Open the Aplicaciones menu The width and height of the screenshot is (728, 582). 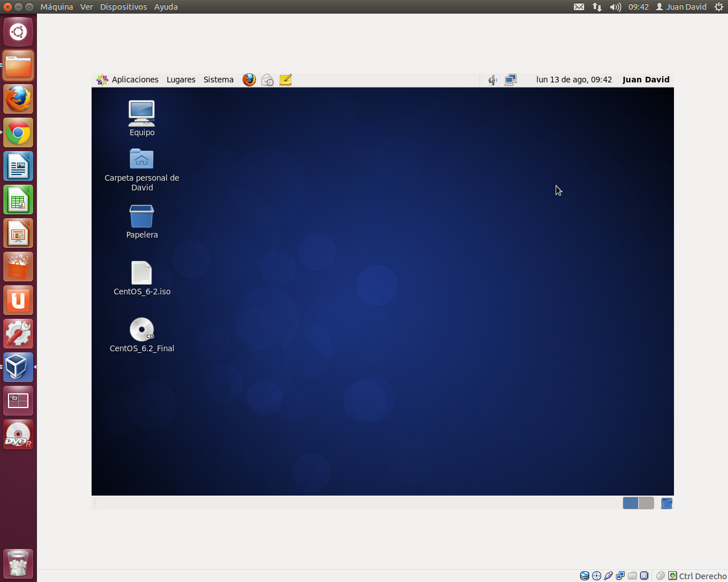pyautogui.click(x=135, y=80)
